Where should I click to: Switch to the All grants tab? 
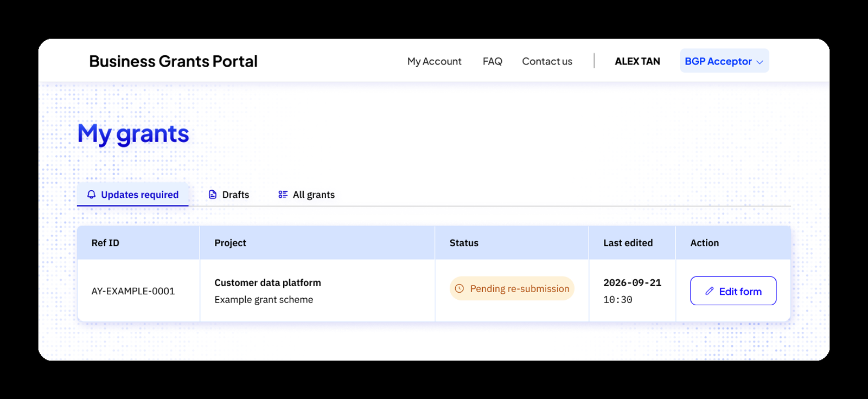tap(307, 195)
